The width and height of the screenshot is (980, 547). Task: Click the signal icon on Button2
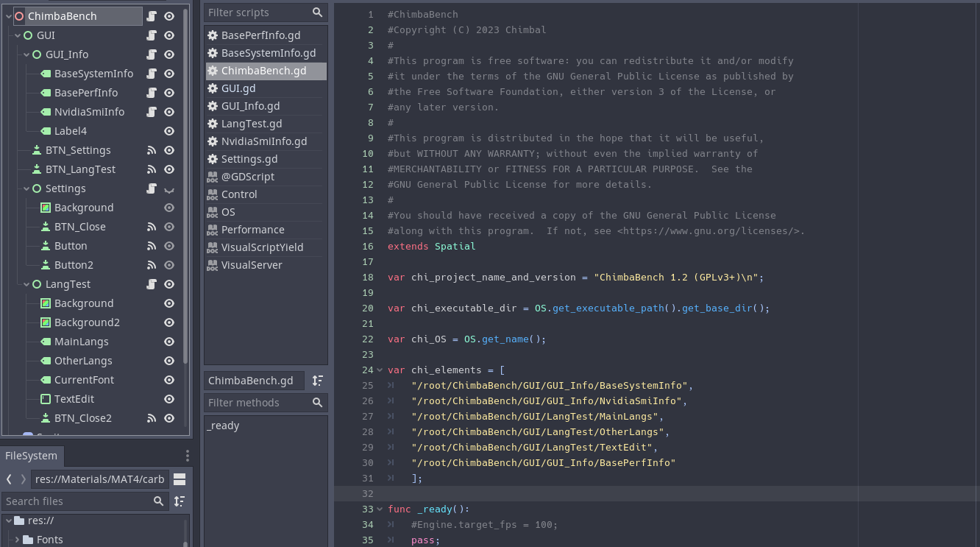[152, 265]
